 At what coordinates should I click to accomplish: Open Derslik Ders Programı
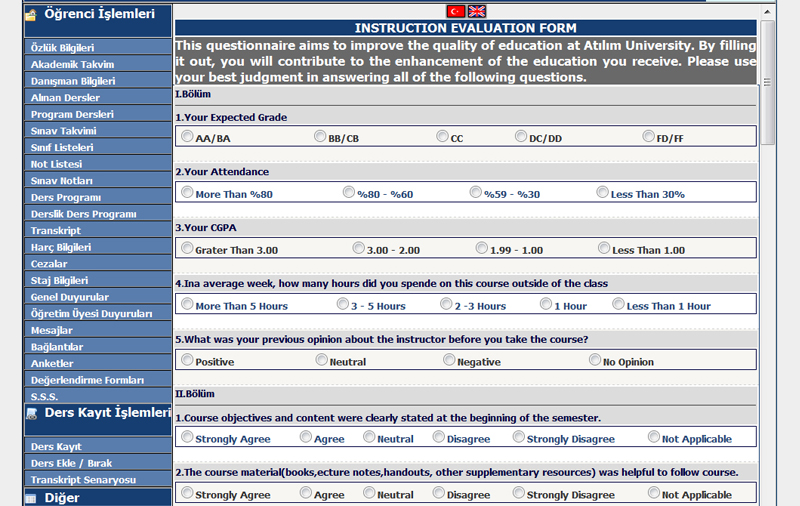click(97, 214)
